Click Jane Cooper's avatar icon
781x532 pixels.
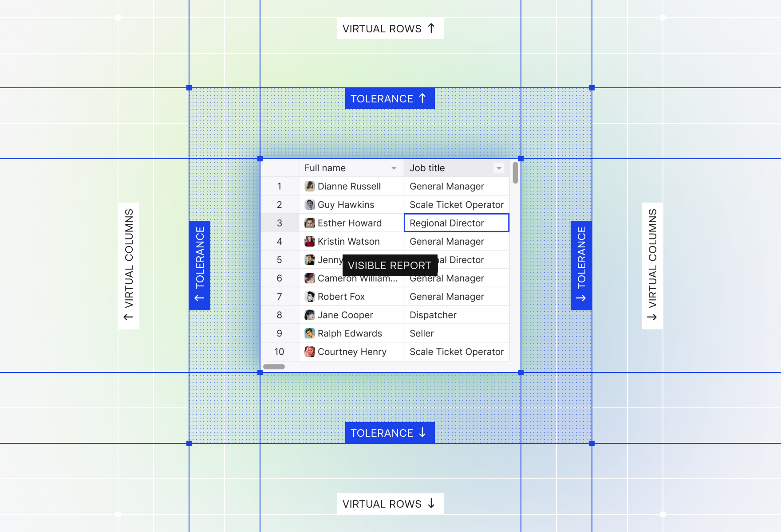(x=310, y=315)
